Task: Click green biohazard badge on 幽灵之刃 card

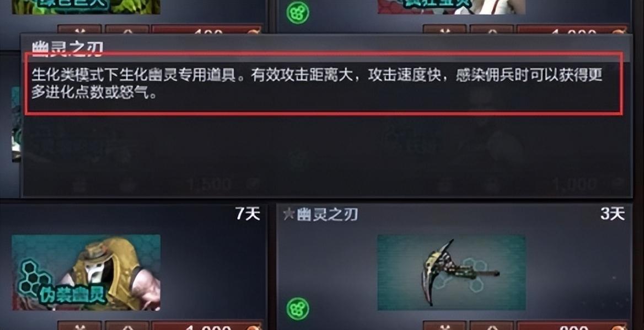Action: 298,308
